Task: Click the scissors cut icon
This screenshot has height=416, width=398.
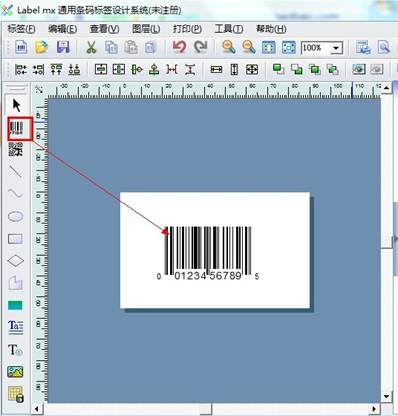Action: 91,47
